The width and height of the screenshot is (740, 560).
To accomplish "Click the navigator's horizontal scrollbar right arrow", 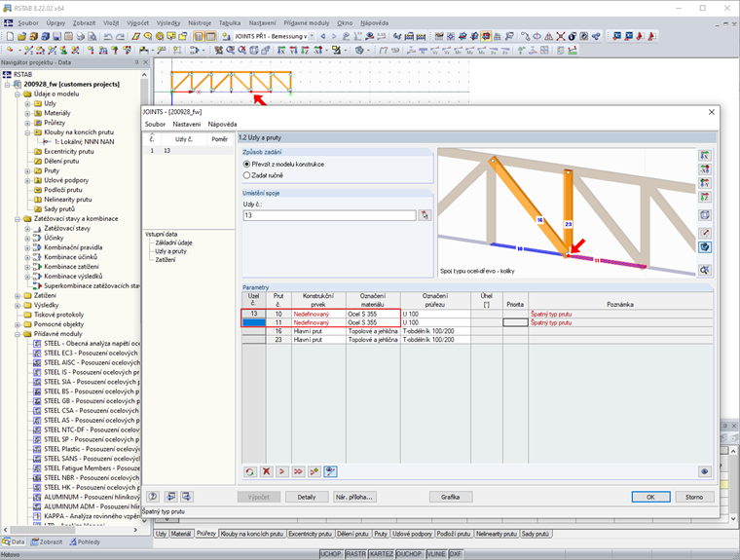I will point(135,530).
